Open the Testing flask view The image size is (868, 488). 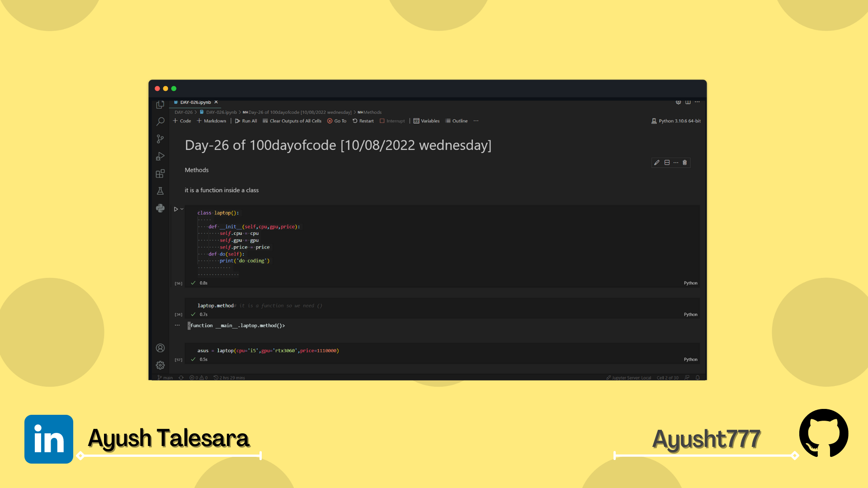click(160, 191)
